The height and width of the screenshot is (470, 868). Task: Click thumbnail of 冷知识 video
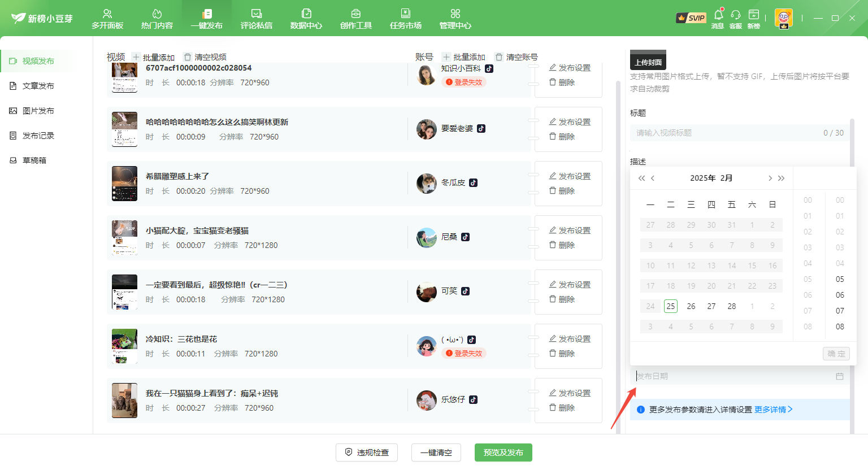click(x=124, y=346)
